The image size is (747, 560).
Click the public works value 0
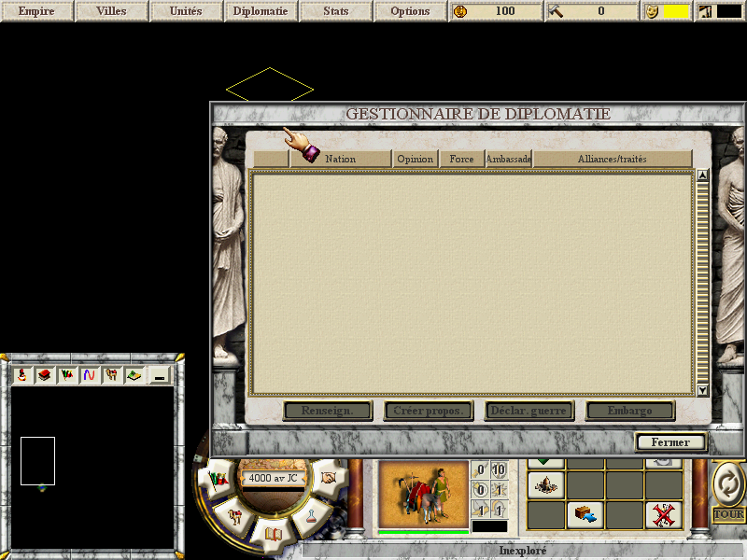[601, 11]
